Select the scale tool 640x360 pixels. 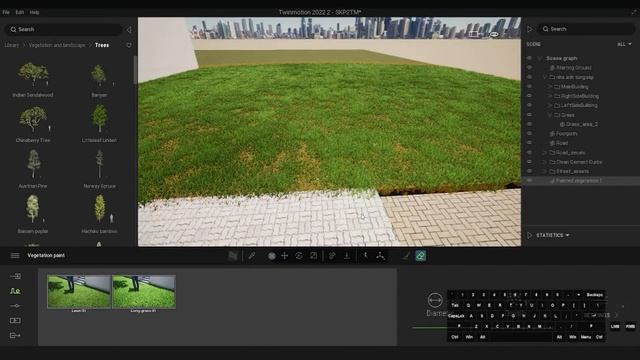point(313,256)
